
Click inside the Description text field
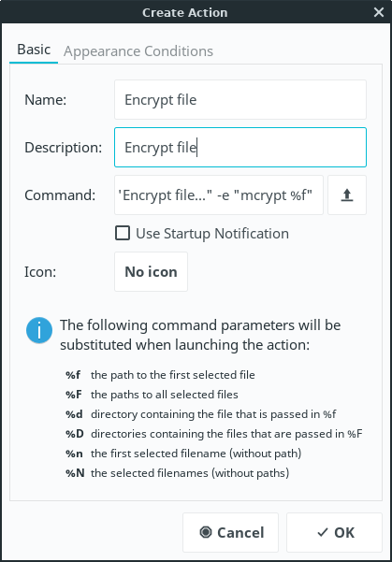pyautogui.click(x=240, y=148)
